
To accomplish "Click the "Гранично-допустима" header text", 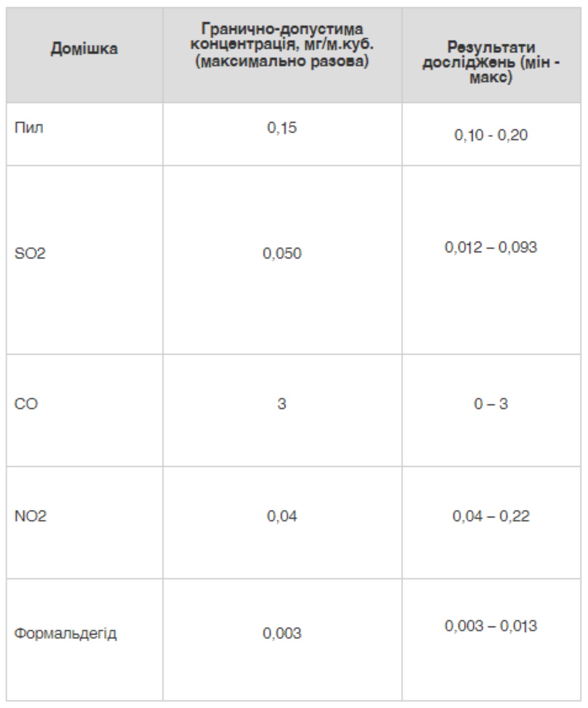I will pyautogui.click(x=282, y=29).
